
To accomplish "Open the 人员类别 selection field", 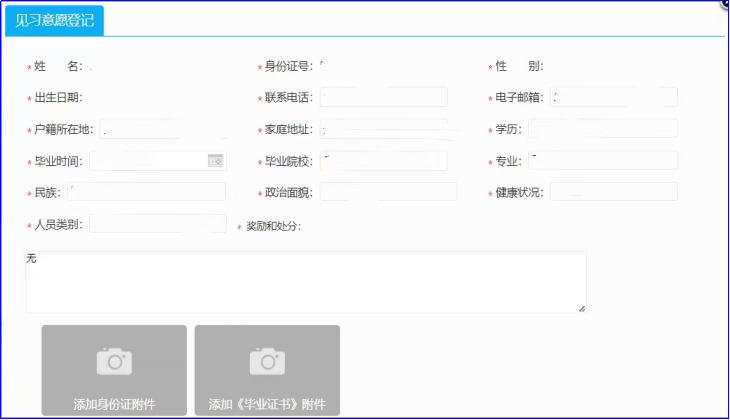I will [158, 224].
